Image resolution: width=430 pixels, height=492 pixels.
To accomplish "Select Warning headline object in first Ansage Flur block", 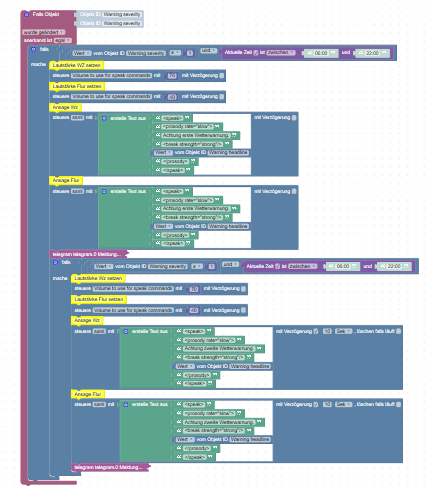I will click(228, 226).
